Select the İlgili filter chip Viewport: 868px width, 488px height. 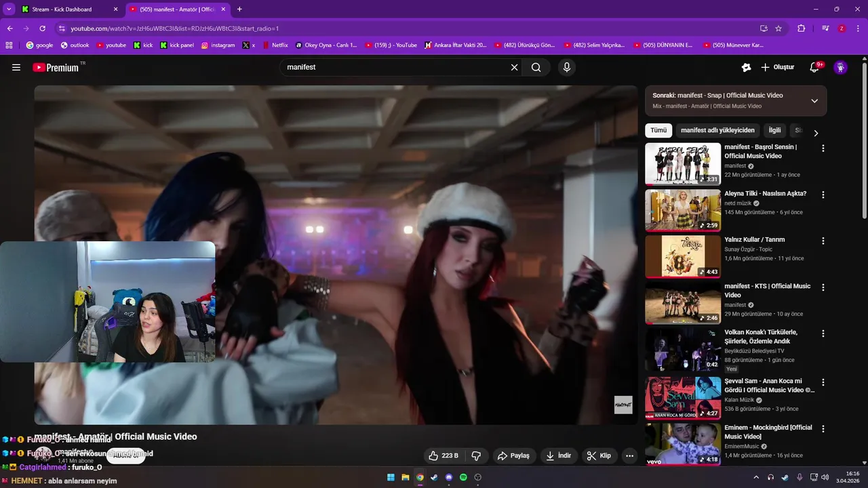tap(774, 130)
